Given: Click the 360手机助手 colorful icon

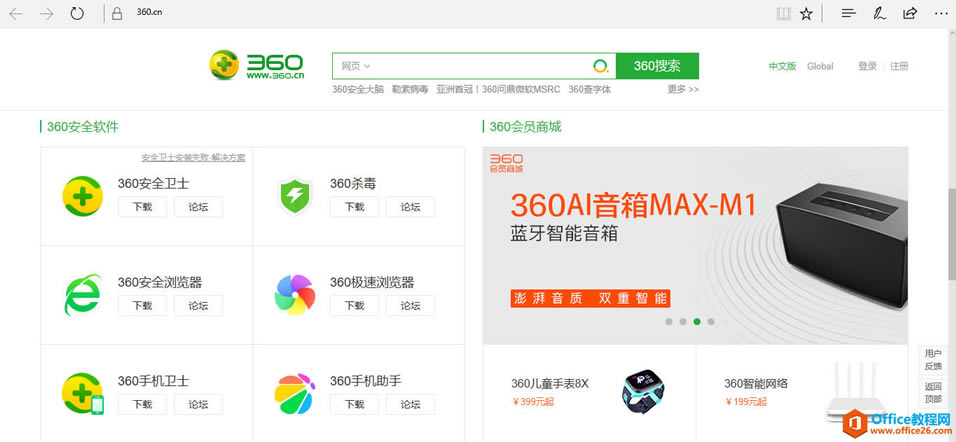Looking at the screenshot, I should pos(294,394).
